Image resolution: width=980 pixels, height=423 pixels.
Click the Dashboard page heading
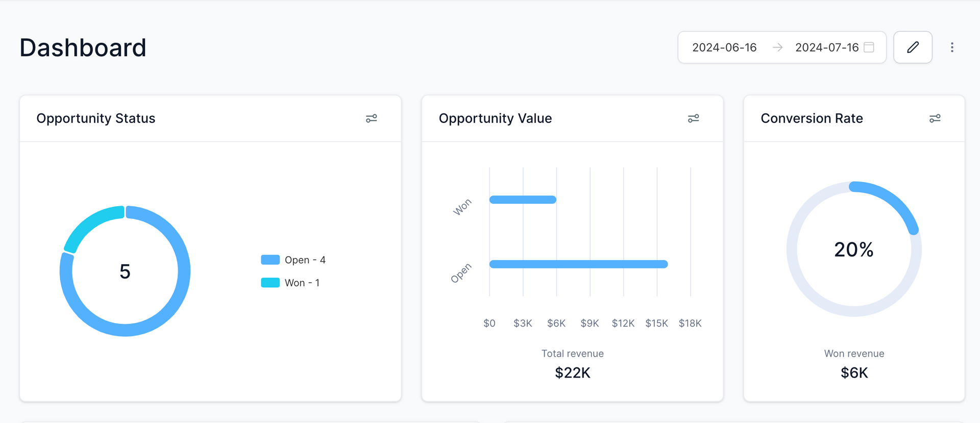pos(83,48)
